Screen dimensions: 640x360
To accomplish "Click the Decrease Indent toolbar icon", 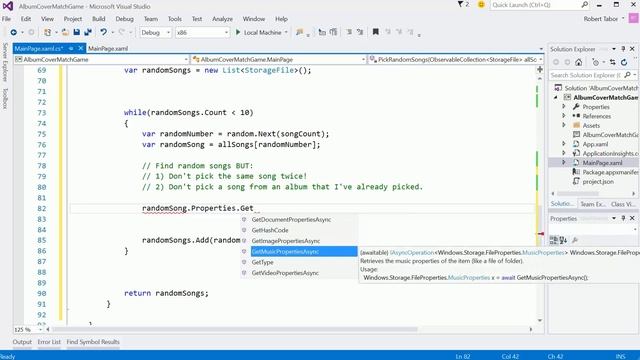I will point(322,32).
